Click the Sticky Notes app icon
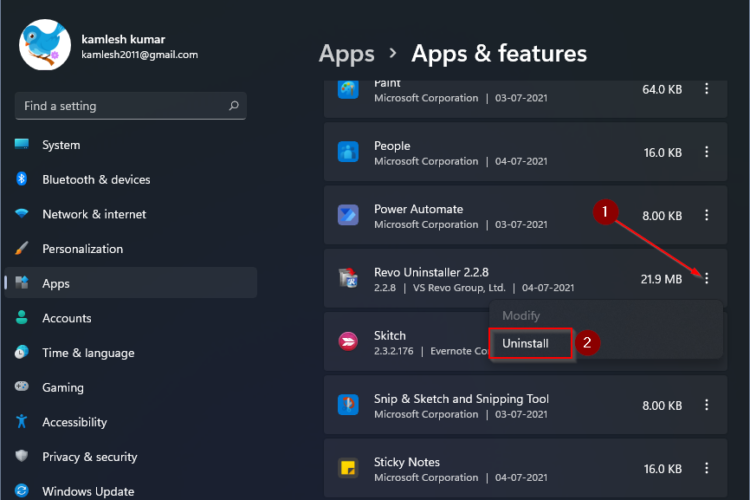 (349, 469)
